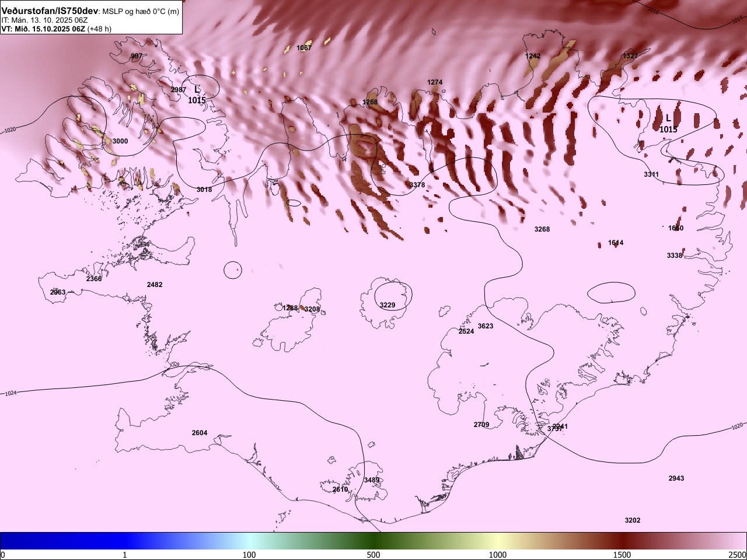The width and height of the screenshot is (747, 560).
Task: Click the height value '1242'
Action: point(533,56)
